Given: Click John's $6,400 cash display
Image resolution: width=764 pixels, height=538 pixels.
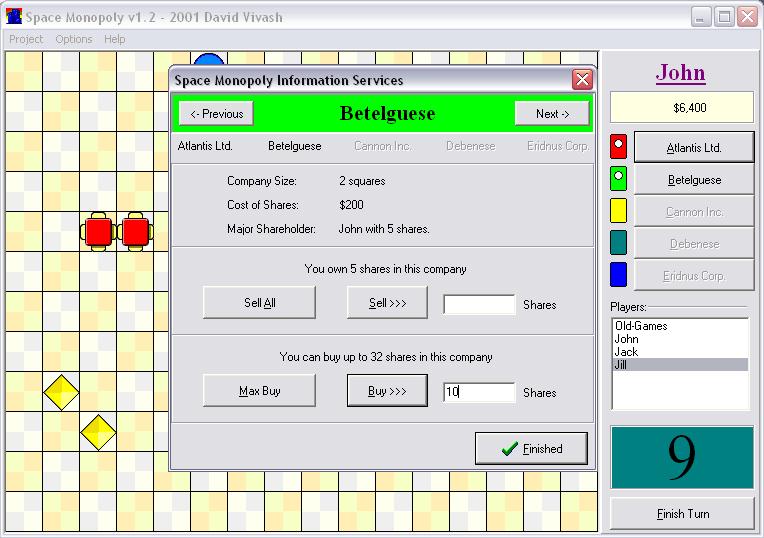Looking at the screenshot, I should click(x=682, y=107).
